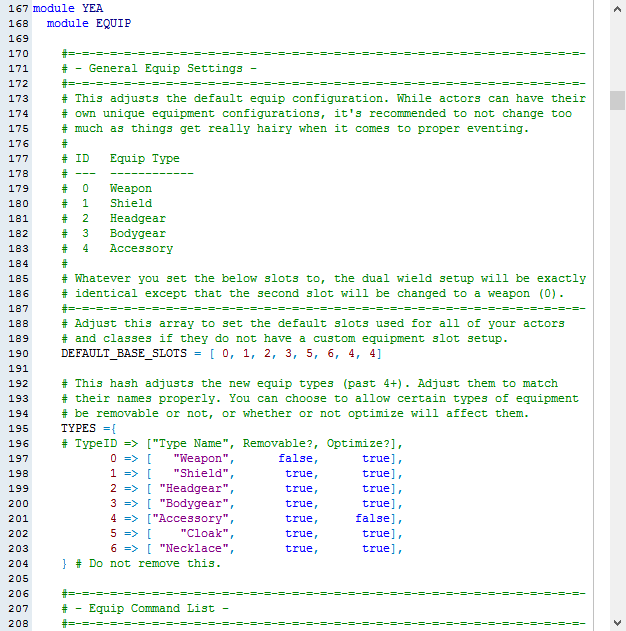Click the scroll up arrow
This screenshot has height=631, width=626.
point(617,9)
